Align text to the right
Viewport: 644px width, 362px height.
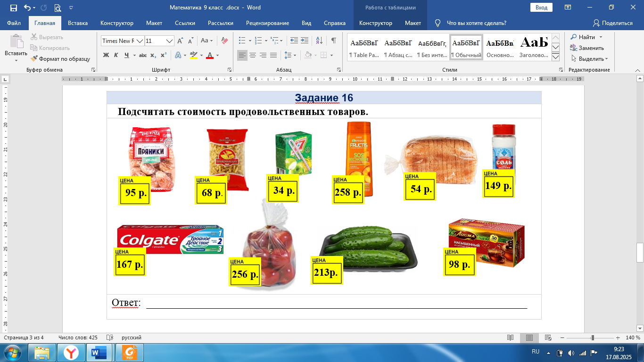click(x=263, y=56)
